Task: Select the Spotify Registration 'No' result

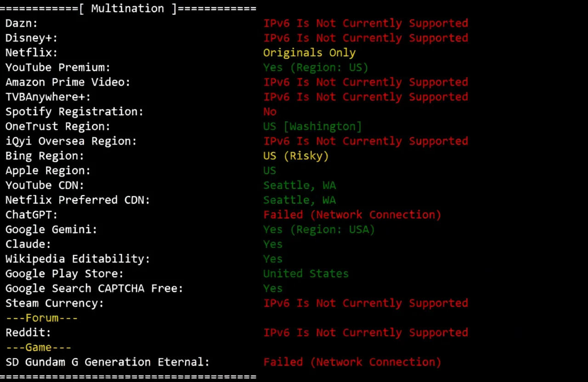Action: 270,112
